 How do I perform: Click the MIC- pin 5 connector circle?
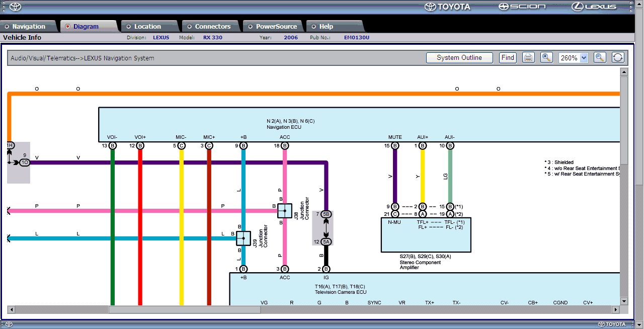182,146
